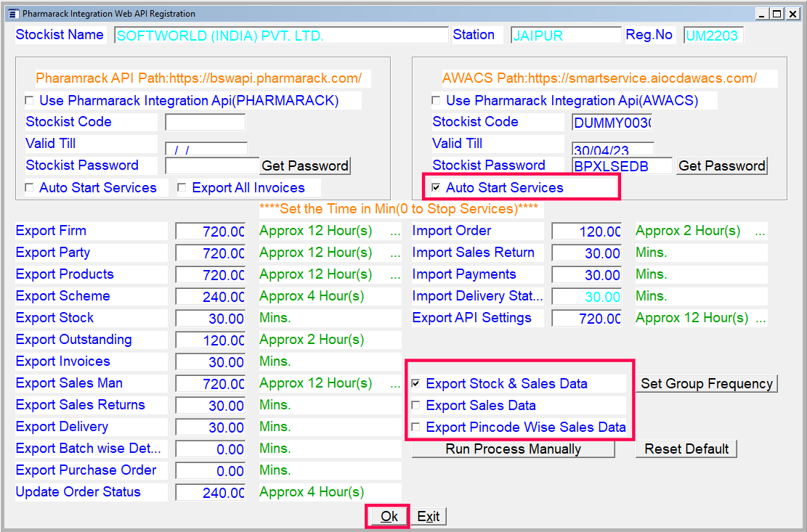Click AWACS Stockist Code field DUMMY0030

[x=612, y=123]
